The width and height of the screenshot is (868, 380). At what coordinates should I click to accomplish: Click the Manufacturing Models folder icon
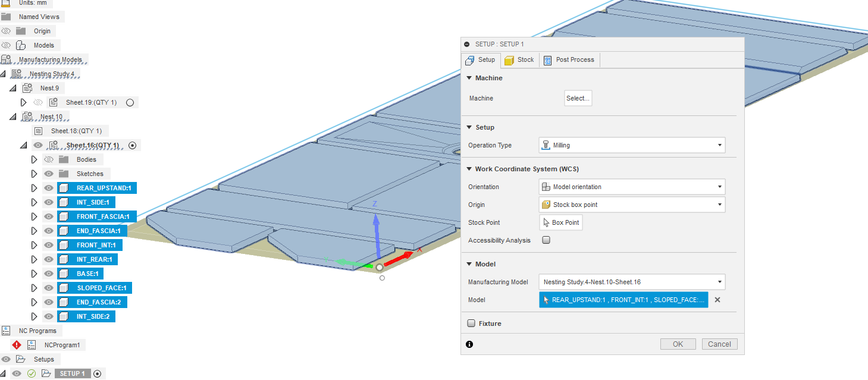click(x=7, y=59)
